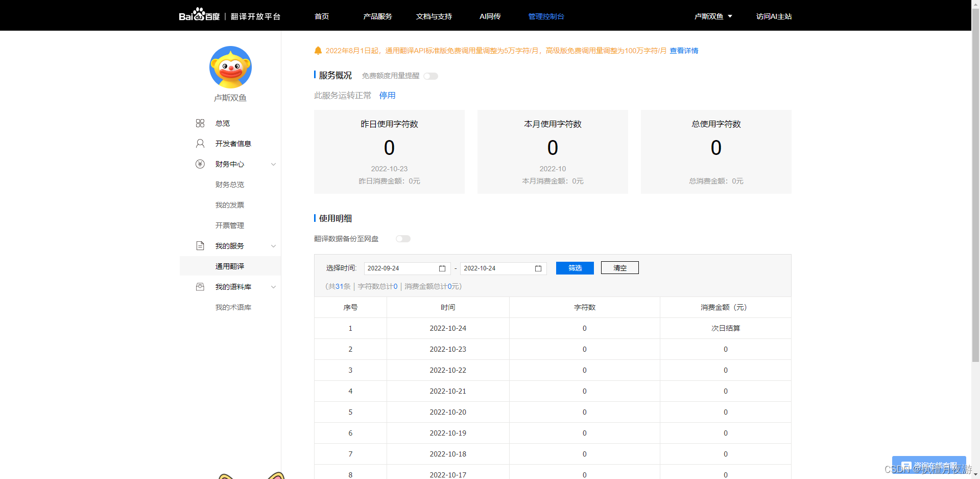This screenshot has height=479, width=980.
Task: Click the 2022-10-18 table cell
Action: click(448, 454)
